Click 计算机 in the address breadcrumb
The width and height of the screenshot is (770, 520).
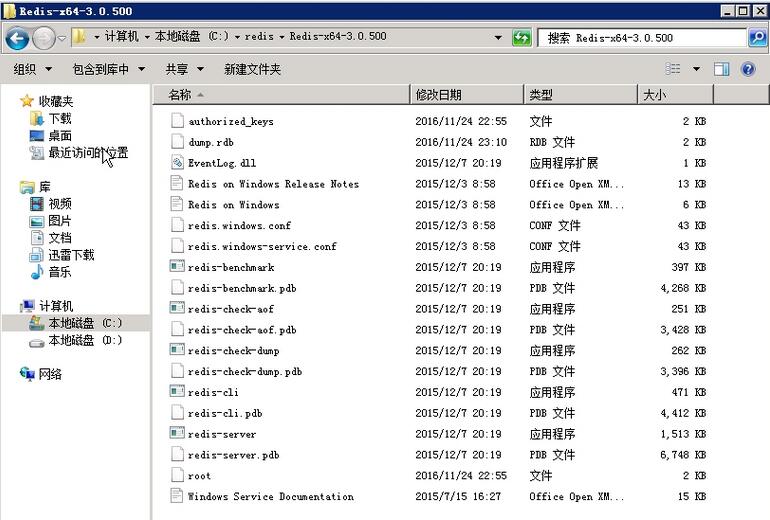122,36
